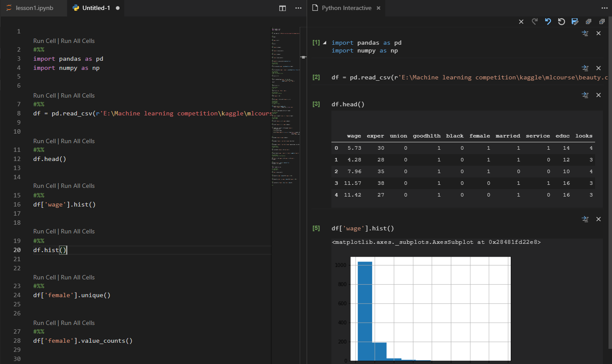Open the interactive window's ellipsis menu
612x364 pixels.
(605, 8)
